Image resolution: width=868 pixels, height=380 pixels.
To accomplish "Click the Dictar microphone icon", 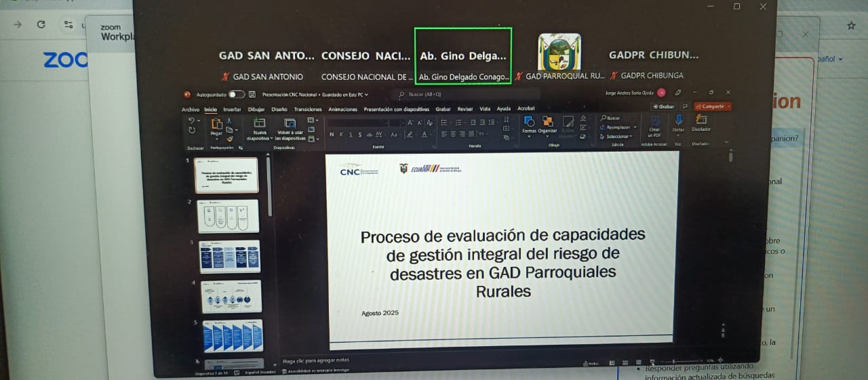I will pyautogui.click(x=678, y=121).
